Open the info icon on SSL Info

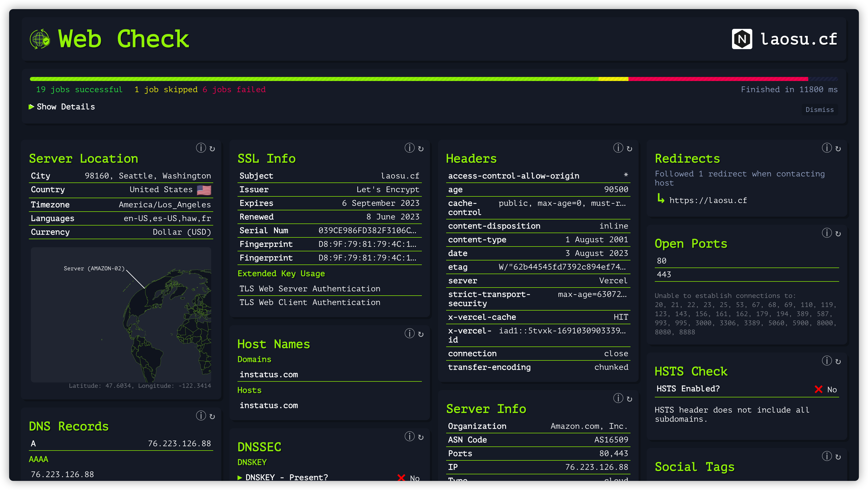[409, 148]
